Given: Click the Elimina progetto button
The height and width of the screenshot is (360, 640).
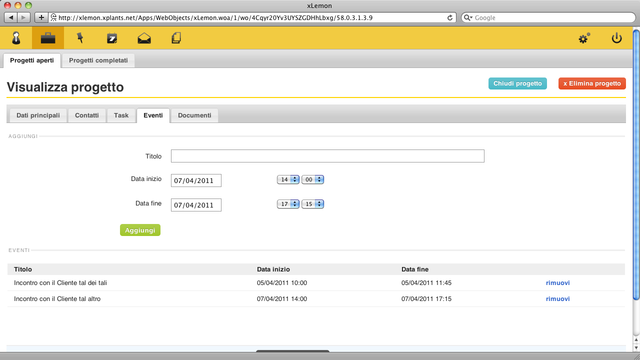Looking at the screenshot, I should (592, 83).
